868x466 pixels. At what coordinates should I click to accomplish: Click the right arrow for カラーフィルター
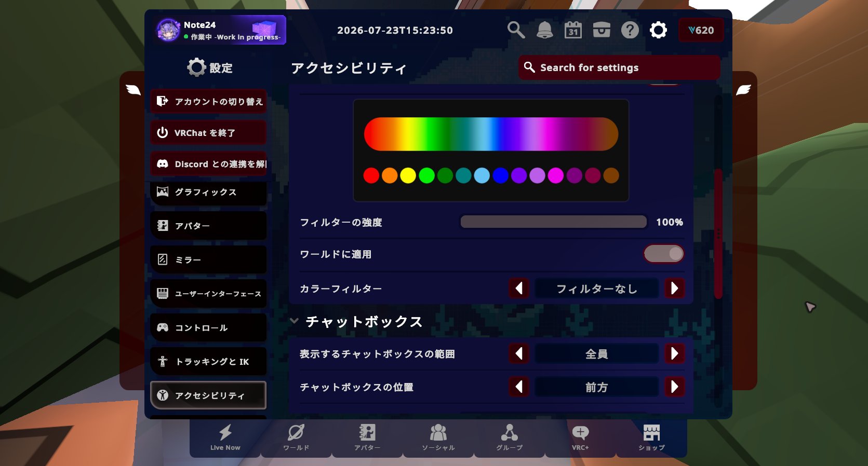point(674,288)
